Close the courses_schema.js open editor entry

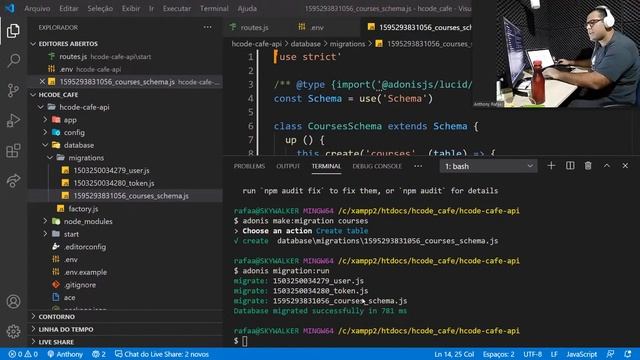(x=42, y=82)
